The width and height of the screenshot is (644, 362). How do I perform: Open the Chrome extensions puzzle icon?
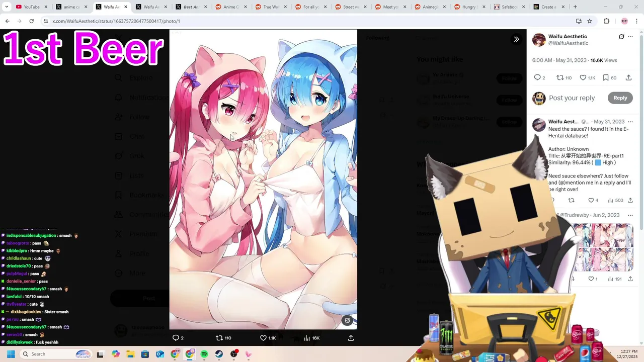click(606, 21)
